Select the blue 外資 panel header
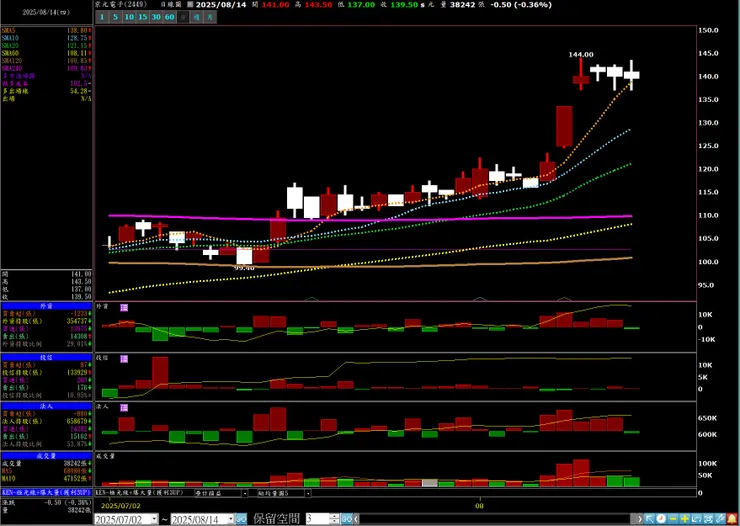Viewport: 740px width, 526px height. [46, 306]
